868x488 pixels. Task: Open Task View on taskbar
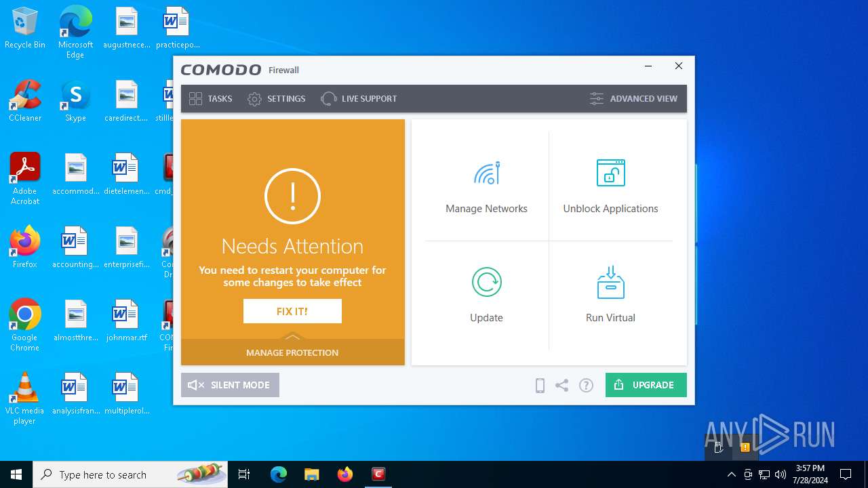[244, 474]
